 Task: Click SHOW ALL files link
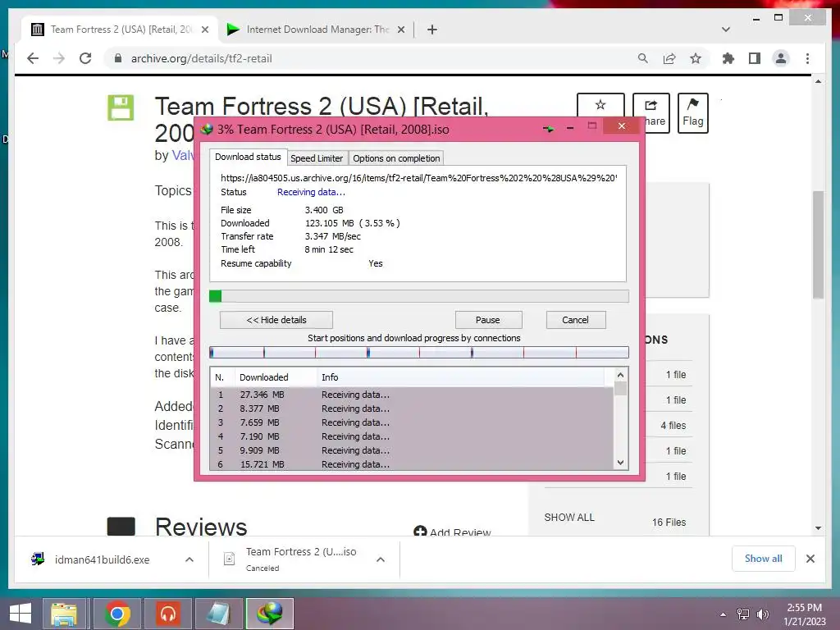click(569, 518)
